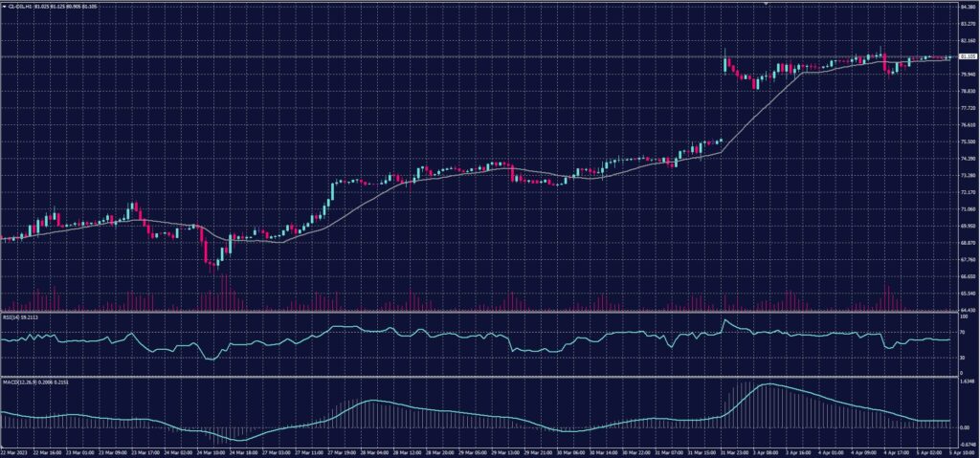Image resolution: width=980 pixels, height=458 pixels.
Task: Click the current price label 81.105
Action: pos(967,57)
